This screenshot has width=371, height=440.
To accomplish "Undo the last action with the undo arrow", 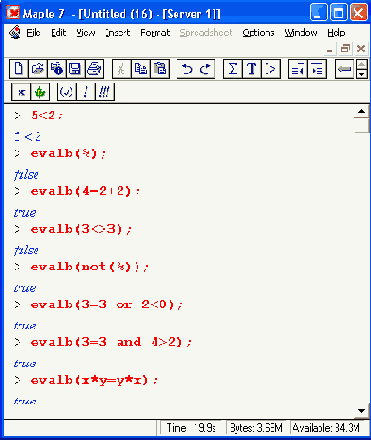I will click(x=186, y=69).
